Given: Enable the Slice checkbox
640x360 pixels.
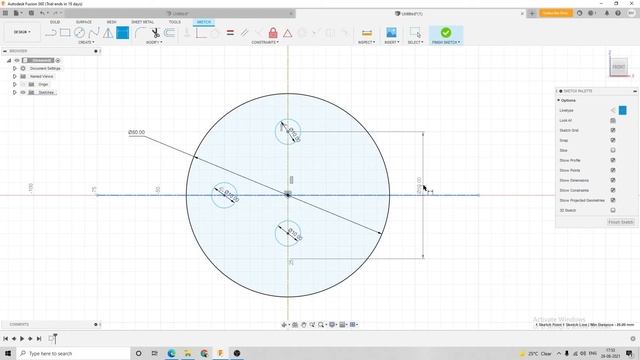Looking at the screenshot, I should pos(613,150).
